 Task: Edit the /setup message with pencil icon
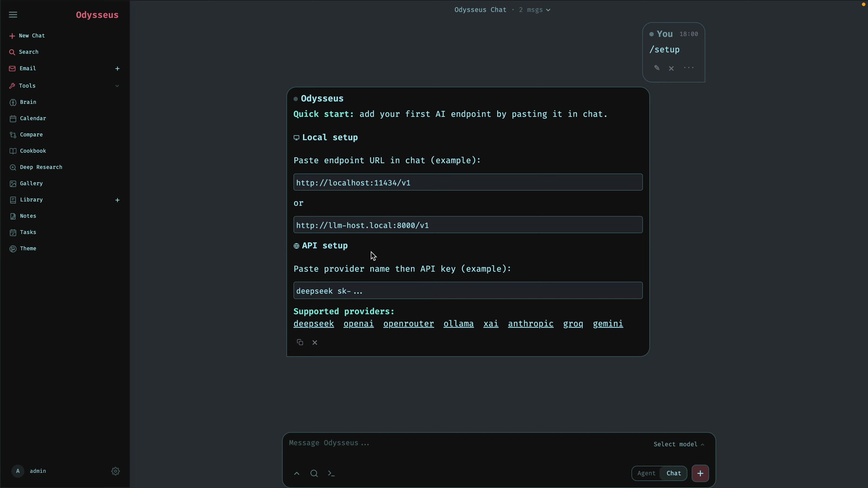pyautogui.click(x=657, y=68)
